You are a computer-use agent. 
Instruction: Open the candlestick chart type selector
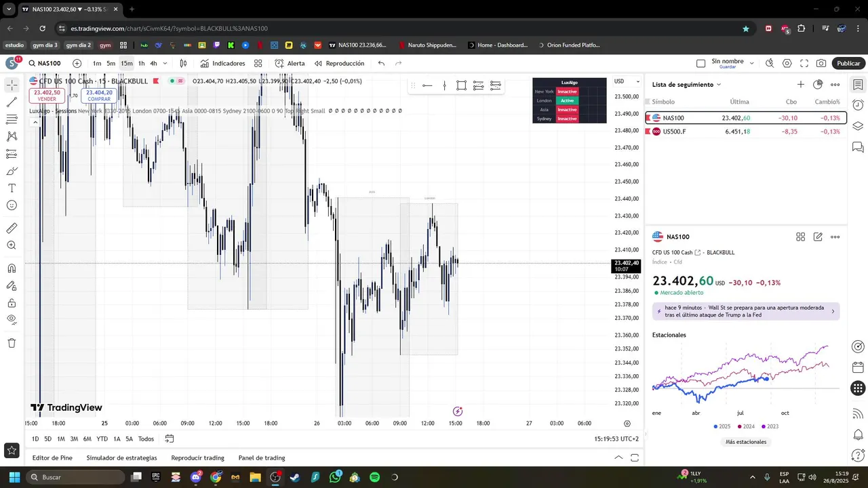(x=183, y=63)
